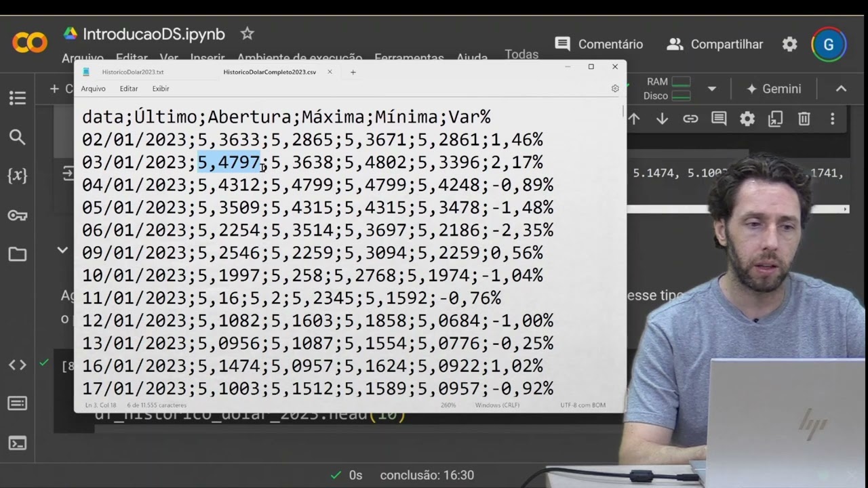
Task: Add a new Notepad tab
Action: point(353,72)
